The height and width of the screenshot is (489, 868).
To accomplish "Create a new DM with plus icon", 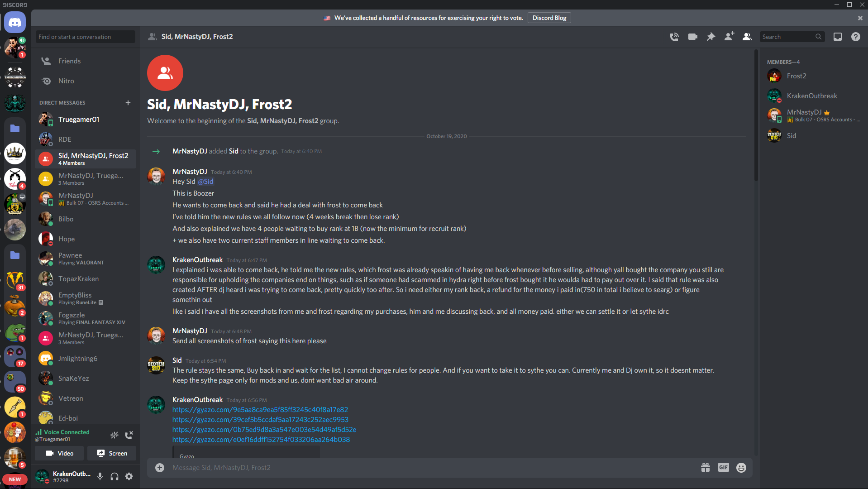I will [128, 103].
